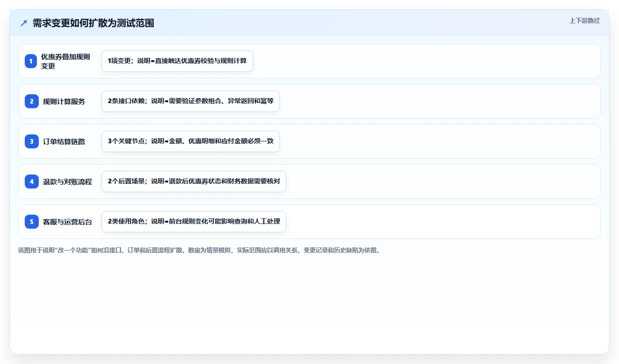The height and width of the screenshot is (364, 619).
Task: Click the step 2 number badge
Action: pos(31,101)
